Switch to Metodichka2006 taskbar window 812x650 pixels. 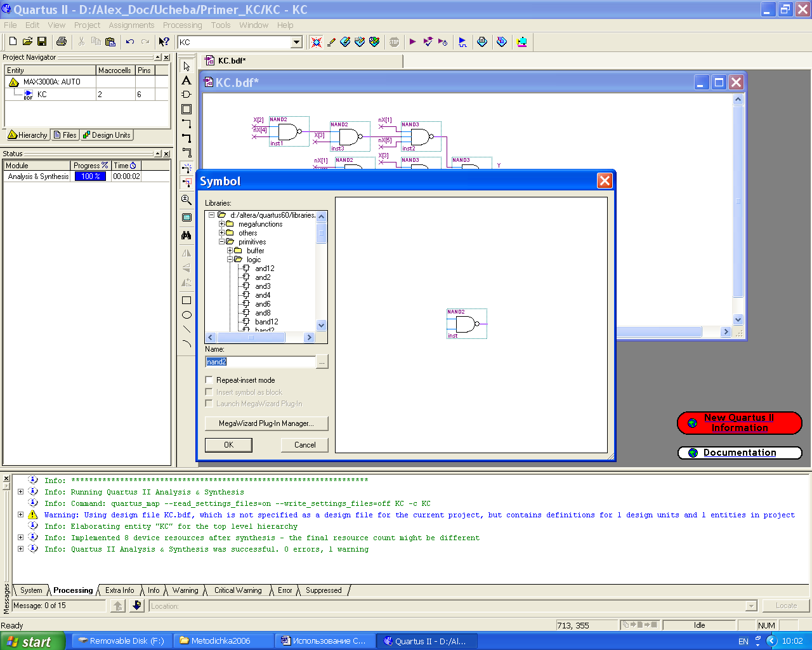pyautogui.click(x=224, y=641)
